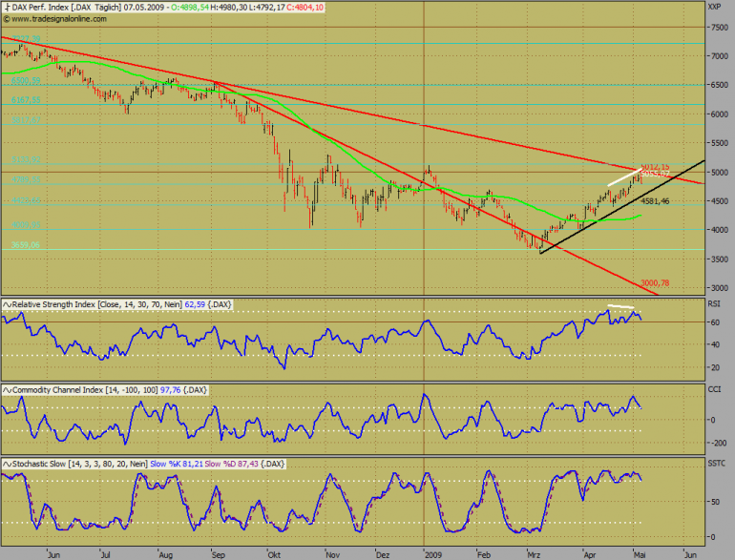Screen dimensions: 735x560
Task: Click the RSI value 62,59
Action: (195, 304)
